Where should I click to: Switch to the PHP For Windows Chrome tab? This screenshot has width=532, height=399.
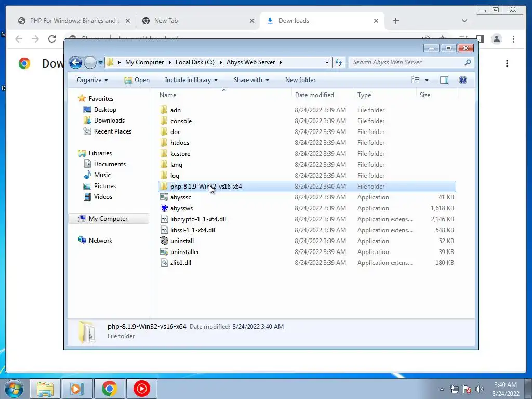pyautogui.click(x=74, y=21)
